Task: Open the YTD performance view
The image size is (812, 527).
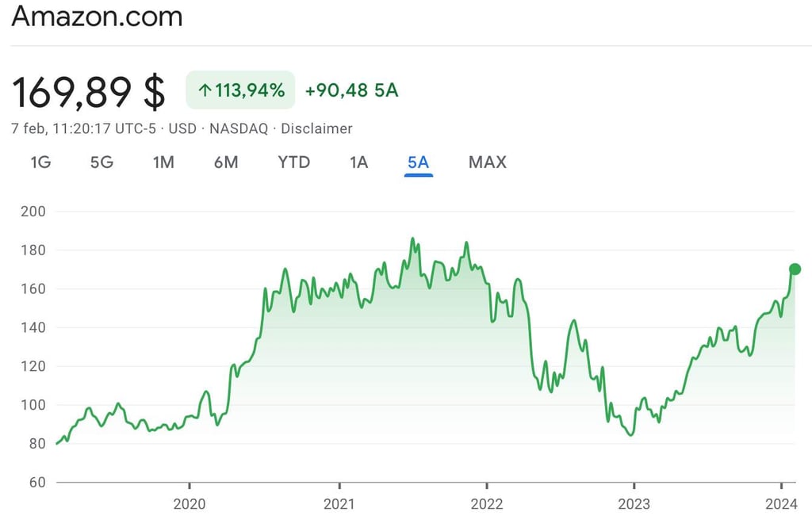Action: (293, 162)
